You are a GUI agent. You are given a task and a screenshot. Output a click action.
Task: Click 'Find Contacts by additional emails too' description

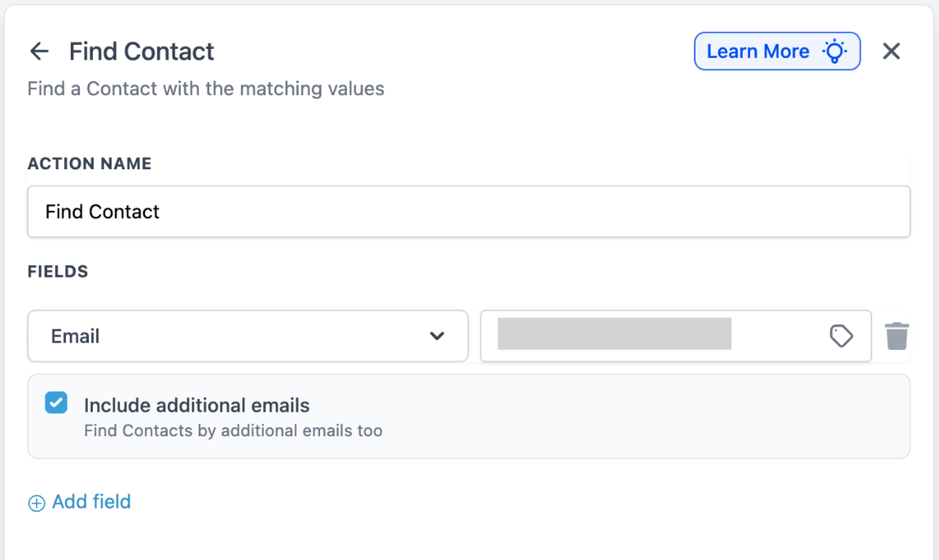tap(233, 431)
